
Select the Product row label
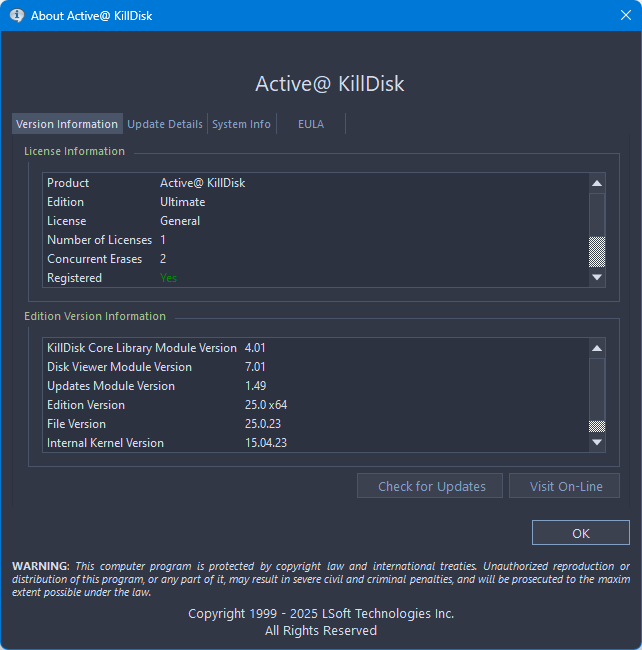point(68,183)
